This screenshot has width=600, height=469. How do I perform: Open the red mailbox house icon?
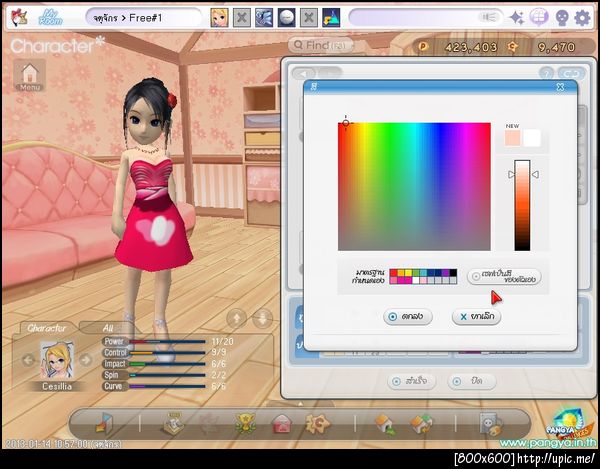pos(282,424)
